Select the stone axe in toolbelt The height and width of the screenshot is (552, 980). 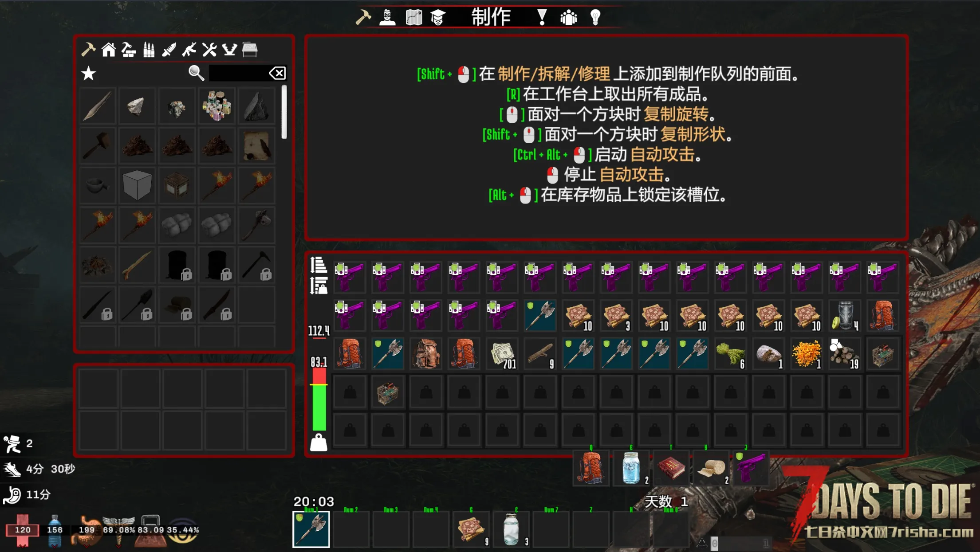[311, 529]
